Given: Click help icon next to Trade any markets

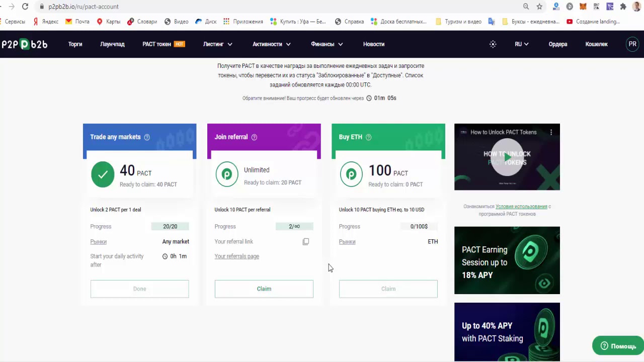Looking at the screenshot, I should (147, 137).
